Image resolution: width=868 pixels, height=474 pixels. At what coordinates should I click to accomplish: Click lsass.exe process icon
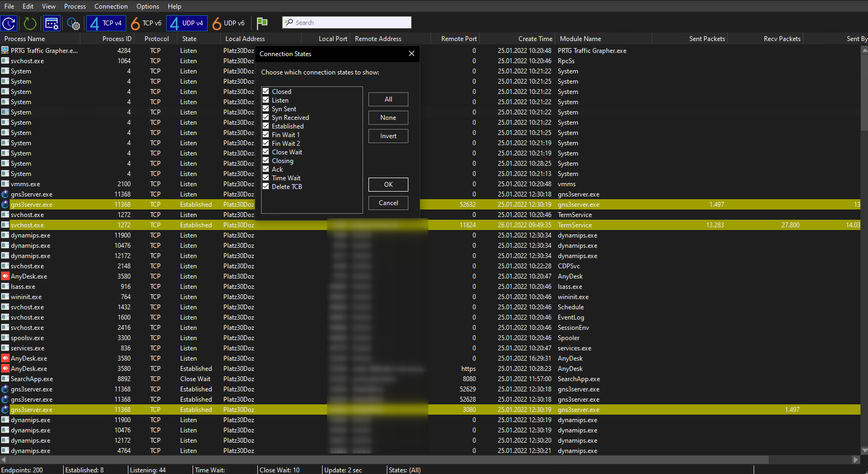point(5,286)
